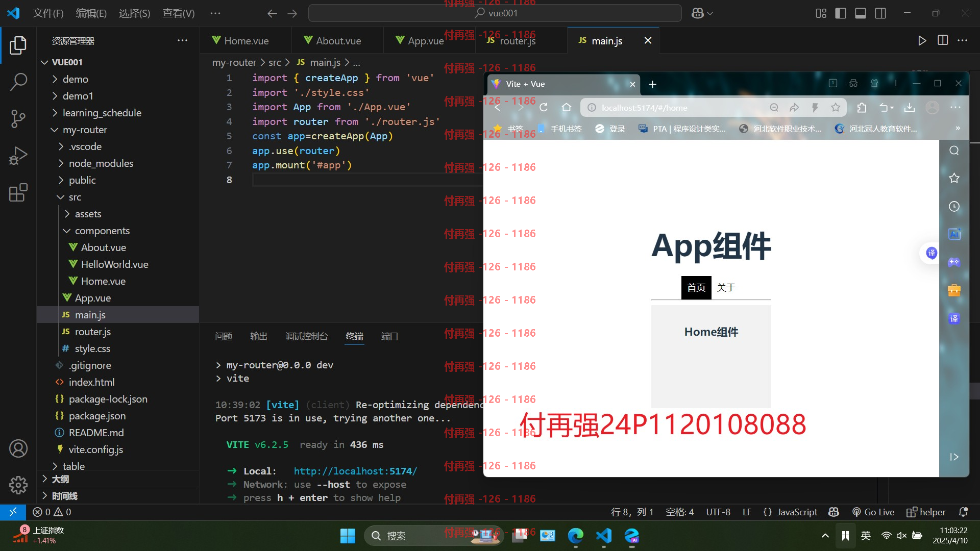980x551 pixels.
Task: Click Go Live in status bar
Action: tap(873, 512)
